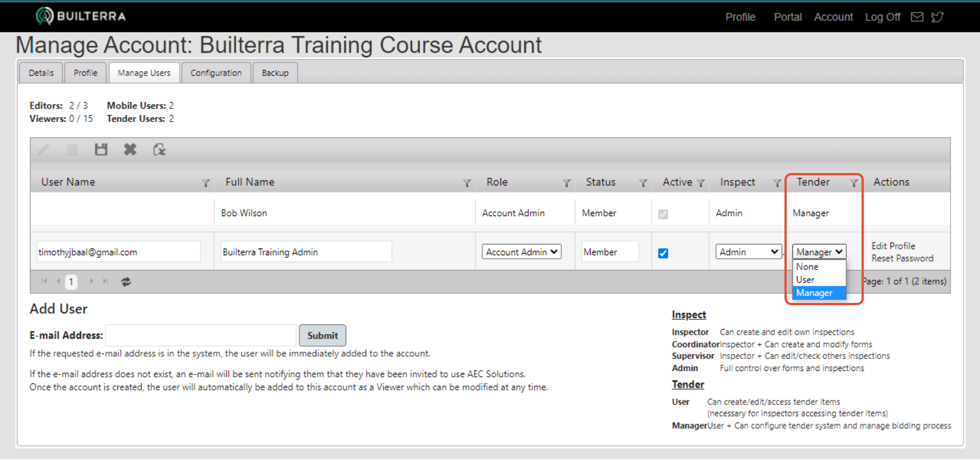Viewport: 980px width, 460px height.
Task: Click the pencil edit toolbar icon
Action: (43, 150)
